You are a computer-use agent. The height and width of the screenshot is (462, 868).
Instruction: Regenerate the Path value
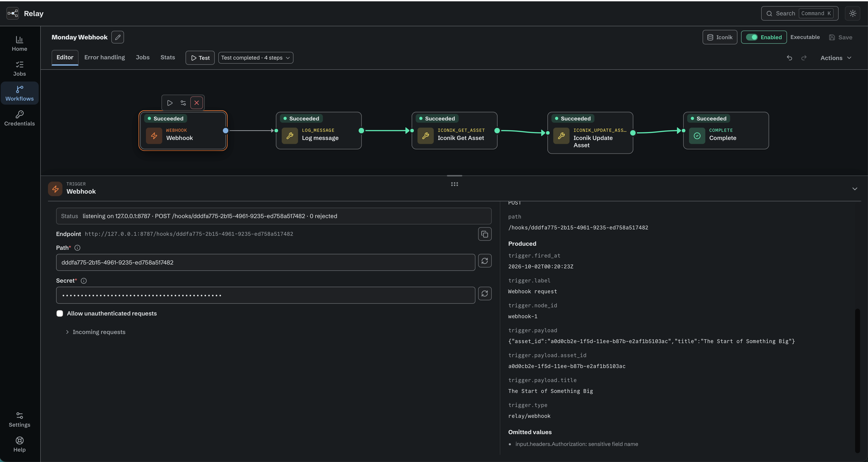(x=484, y=261)
